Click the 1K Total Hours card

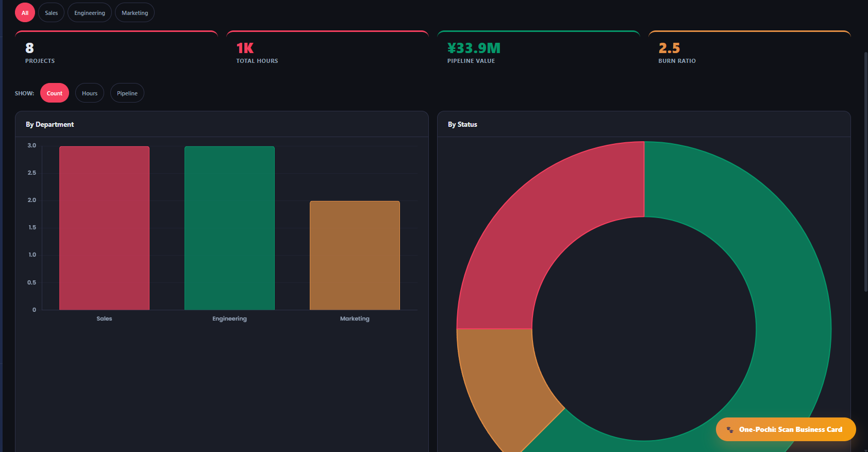327,51
